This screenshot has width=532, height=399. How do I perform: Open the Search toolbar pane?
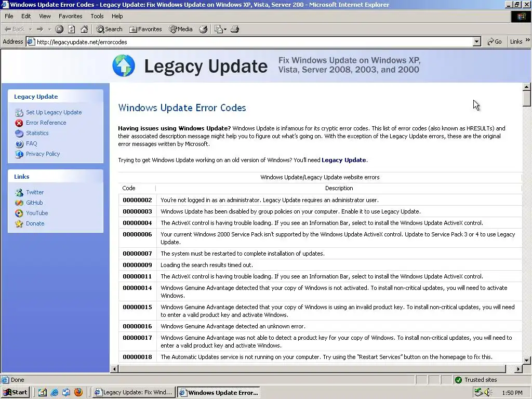(x=109, y=29)
